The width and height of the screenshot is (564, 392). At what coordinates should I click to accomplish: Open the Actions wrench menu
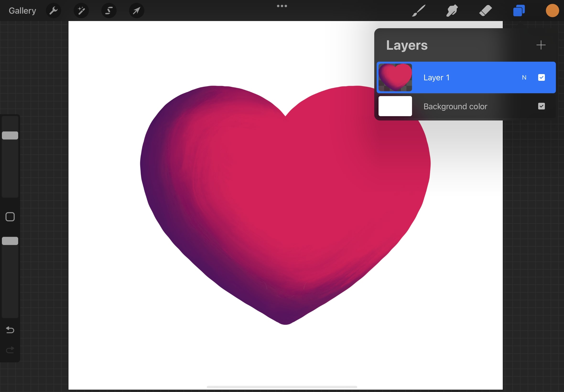53,11
